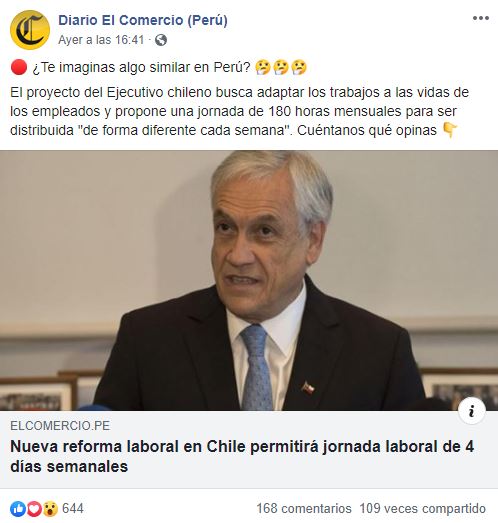Click the red circle emoji in post
498x523 pixels.
[x=19, y=67]
